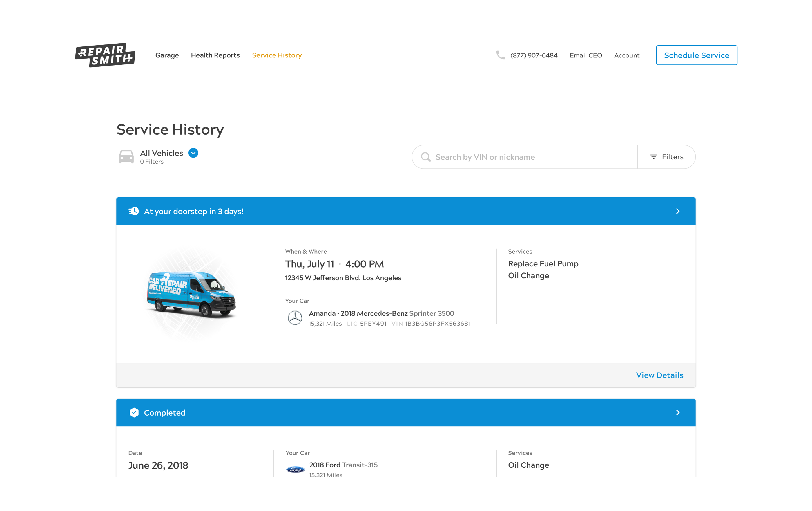Expand the Completed section chevron
Viewport: 812px width, 511px height.
point(678,412)
